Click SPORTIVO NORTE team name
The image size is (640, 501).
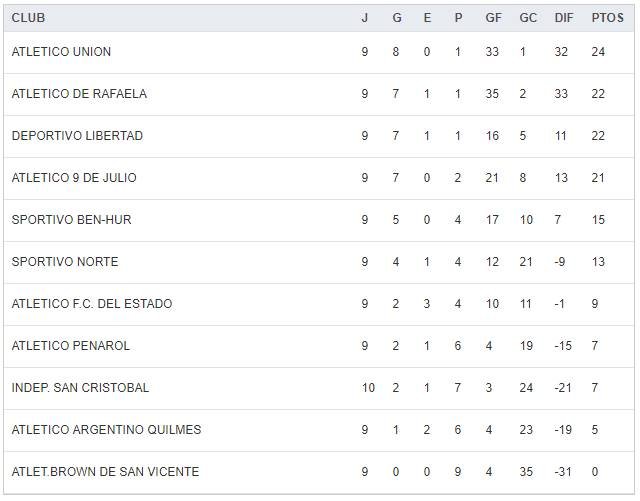tap(65, 262)
